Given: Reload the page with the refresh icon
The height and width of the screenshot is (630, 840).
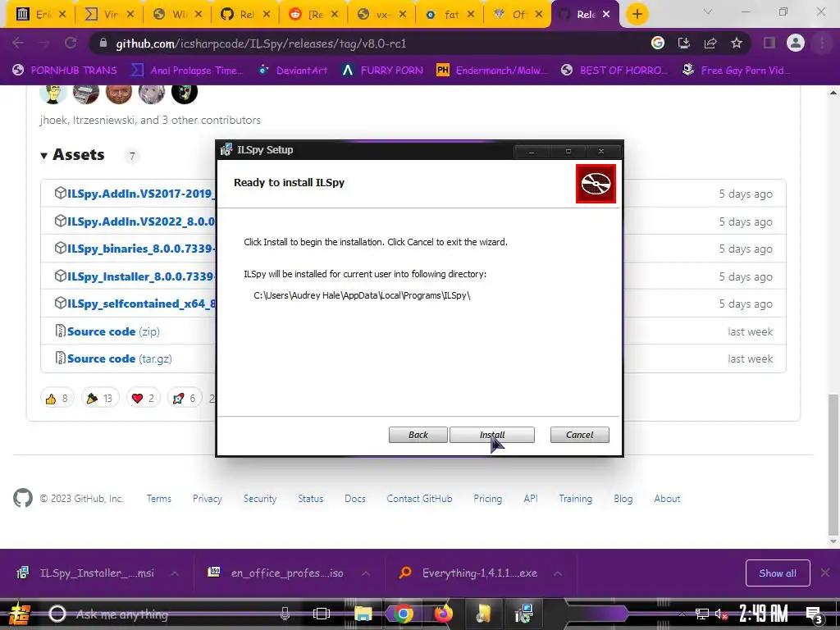Looking at the screenshot, I should point(71,43).
